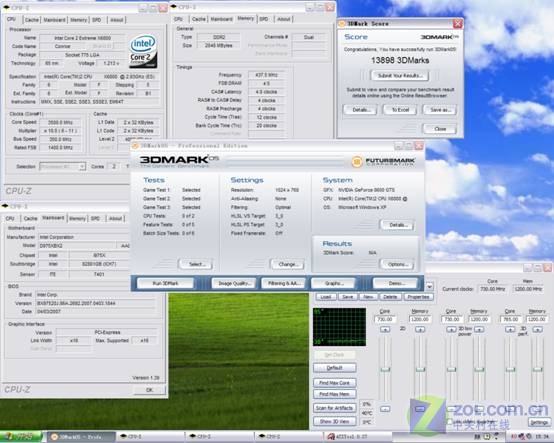Open Mainboard tab in CPU-Z memory window
This screenshot has width=554, height=443.
(x=222, y=19)
